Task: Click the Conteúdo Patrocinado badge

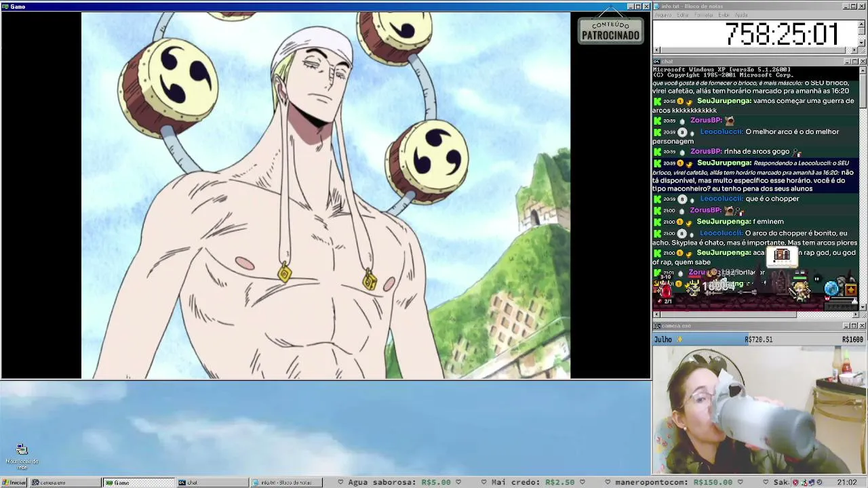Action: point(610,30)
